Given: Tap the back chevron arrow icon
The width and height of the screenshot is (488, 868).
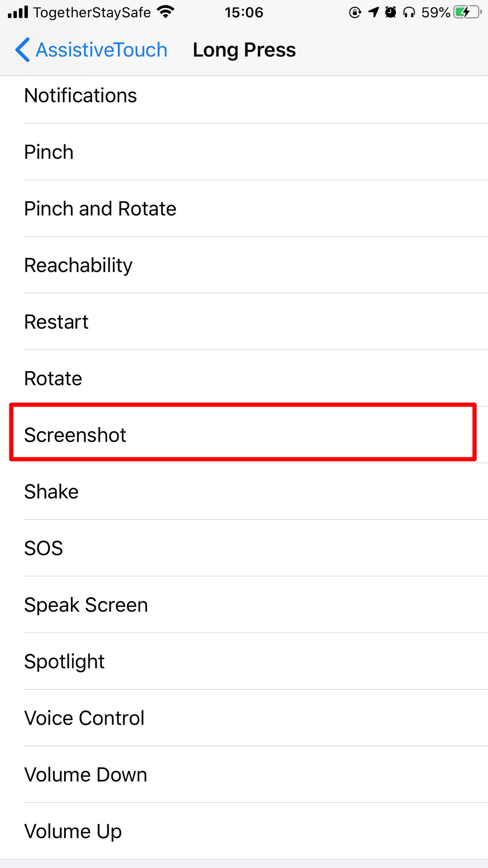Looking at the screenshot, I should click(23, 50).
